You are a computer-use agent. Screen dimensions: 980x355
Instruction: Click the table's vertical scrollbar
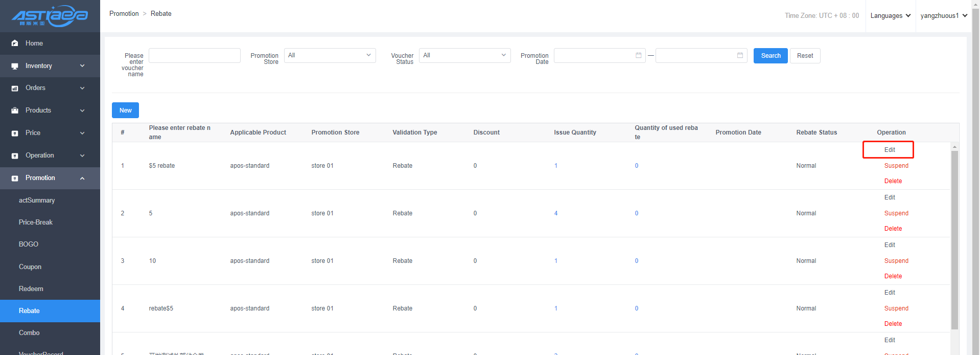click(x=954, y=240)
